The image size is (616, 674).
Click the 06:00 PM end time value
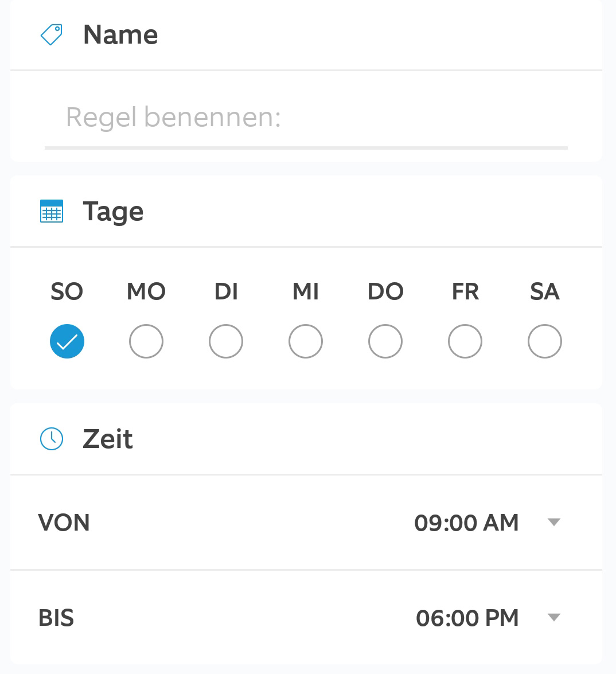point(467,618)
